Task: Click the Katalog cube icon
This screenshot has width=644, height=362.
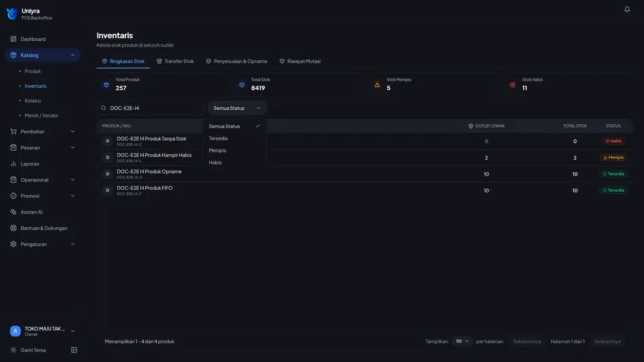Action: (13, 55)
